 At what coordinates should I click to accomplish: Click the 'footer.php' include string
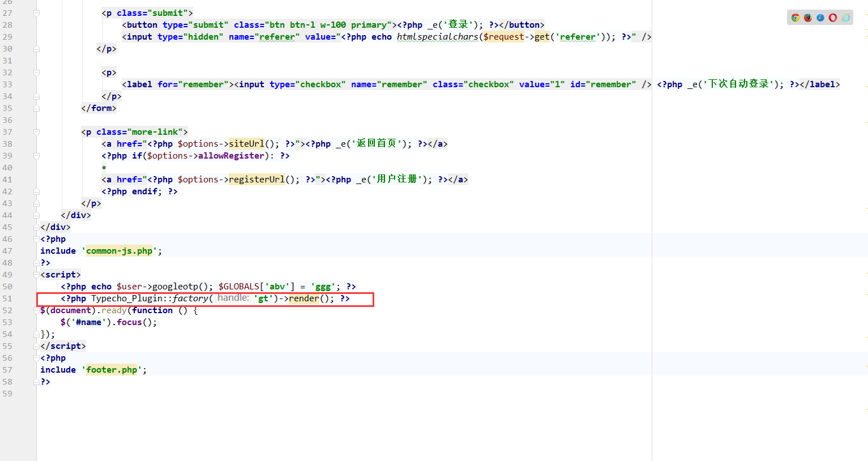(x=112, y=370)
